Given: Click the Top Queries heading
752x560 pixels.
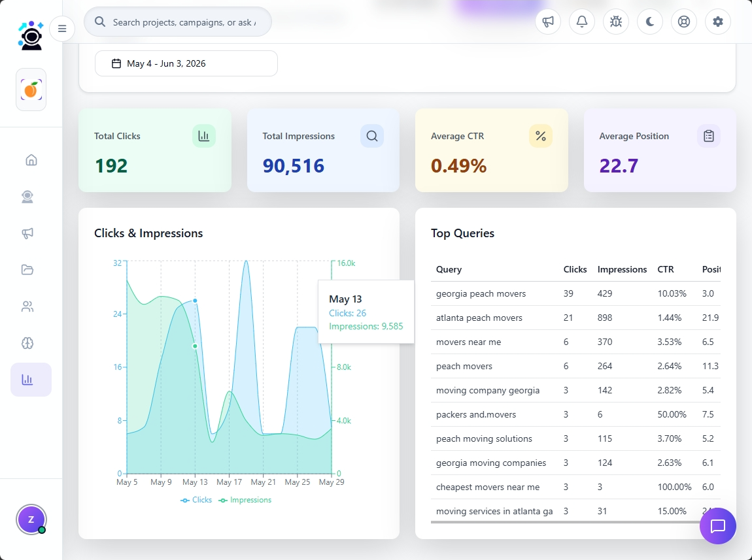Looking at the screenshot, I should tap(463, 233).
